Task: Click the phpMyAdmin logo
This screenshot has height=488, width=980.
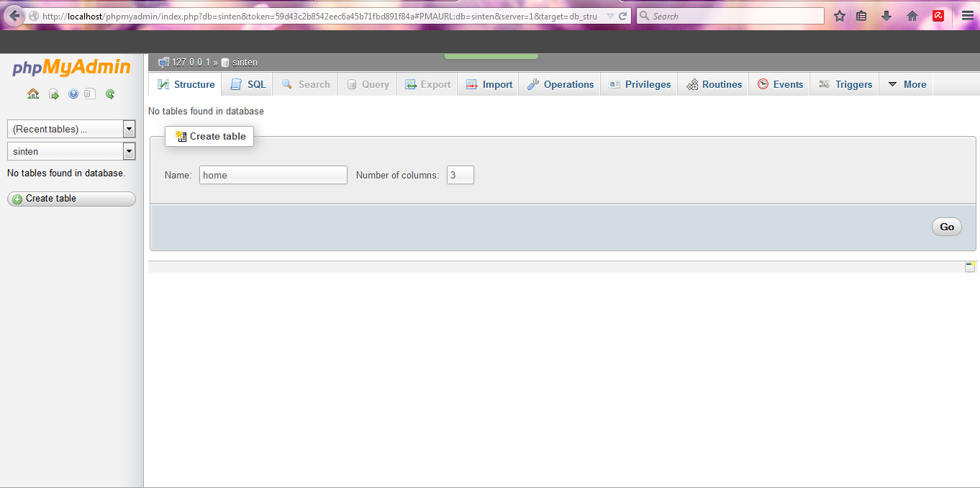Action: point(71,68)
